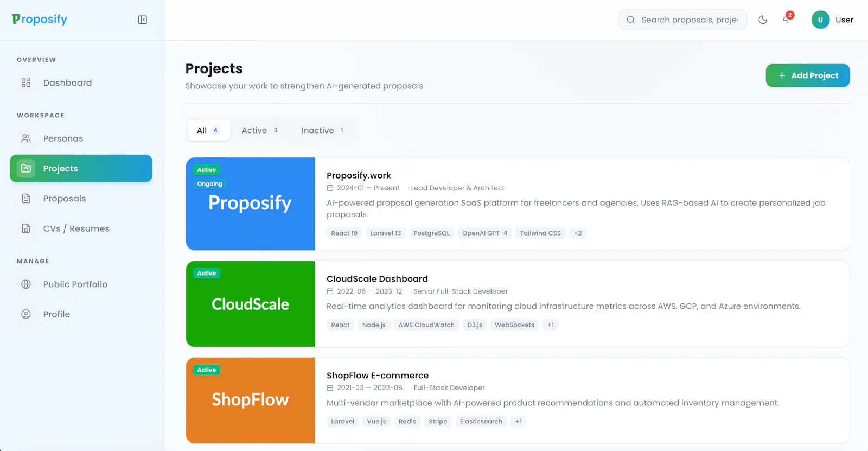Expand the +1 tags on CloudScale Dashboard

coord(551,325)
